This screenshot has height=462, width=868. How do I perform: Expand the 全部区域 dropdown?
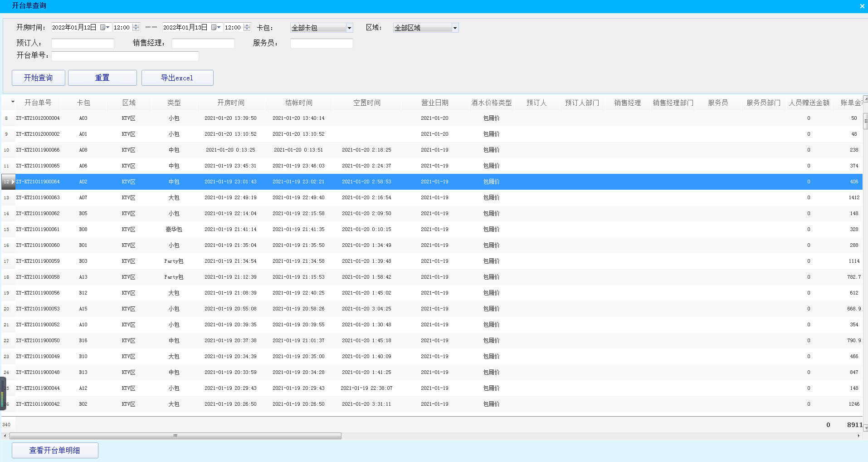point(455,28)
